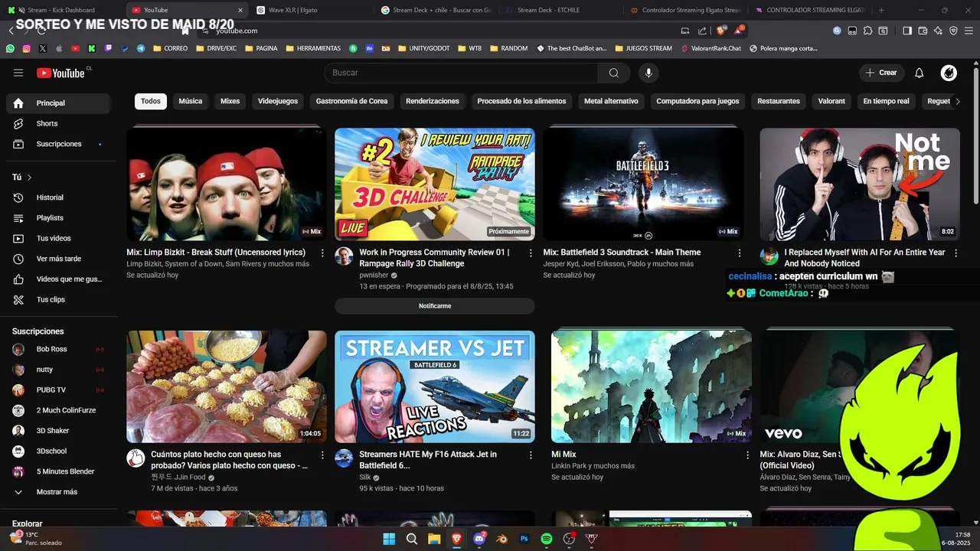Open CORREO bookmarks folder
The height and width of the screenshot is (551, 980).
tap(170, 48)
